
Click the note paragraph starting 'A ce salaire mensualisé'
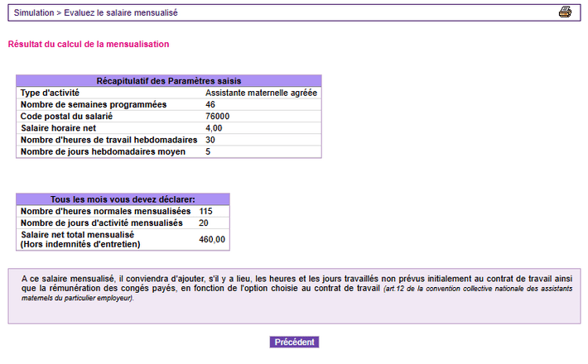(x=296, y=289)
